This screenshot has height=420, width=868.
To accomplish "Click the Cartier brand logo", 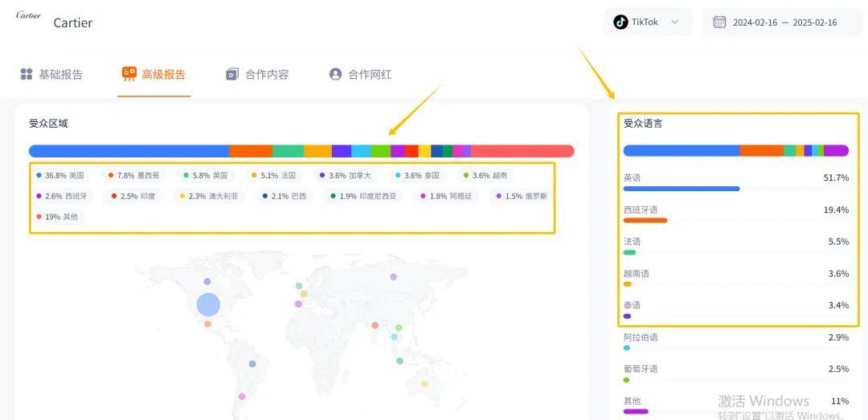I will click(28, 15).
